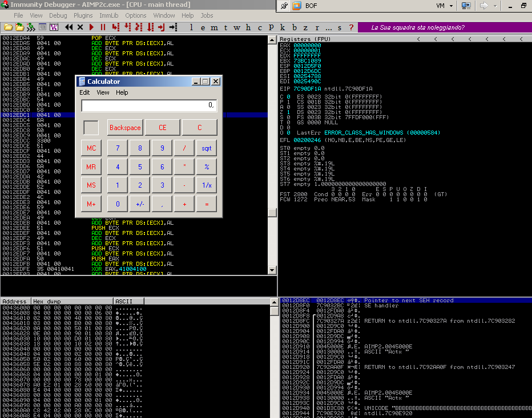The height and width of the screenshot is (418, 532).
Task: Open Calculator's Help menu
Action: coord(122,92)
